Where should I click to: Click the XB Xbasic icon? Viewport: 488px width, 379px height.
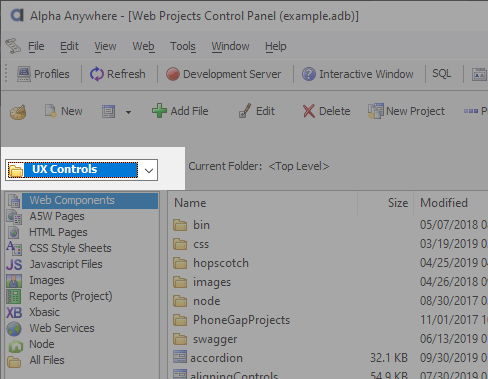coord(14,312)
